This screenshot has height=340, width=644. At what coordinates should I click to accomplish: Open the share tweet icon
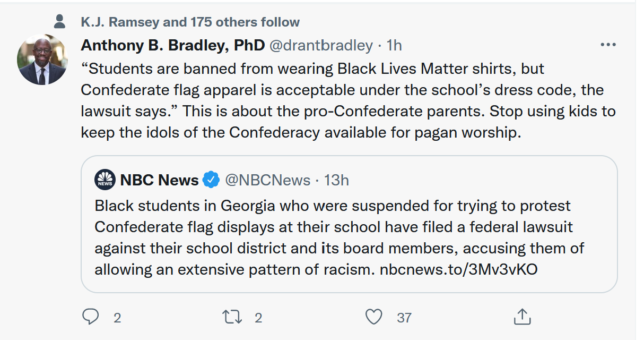(x=523, y=317)
